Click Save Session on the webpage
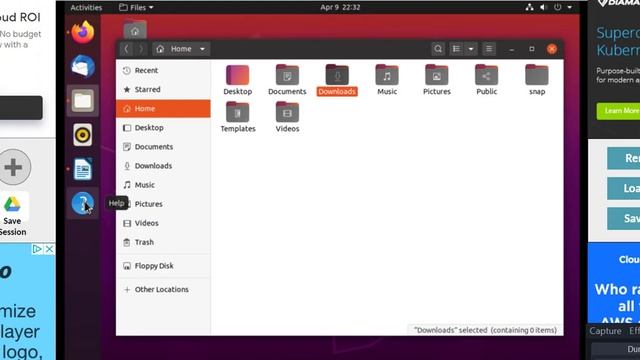This screenshot has height=360, width=640. tap(12, 214)
